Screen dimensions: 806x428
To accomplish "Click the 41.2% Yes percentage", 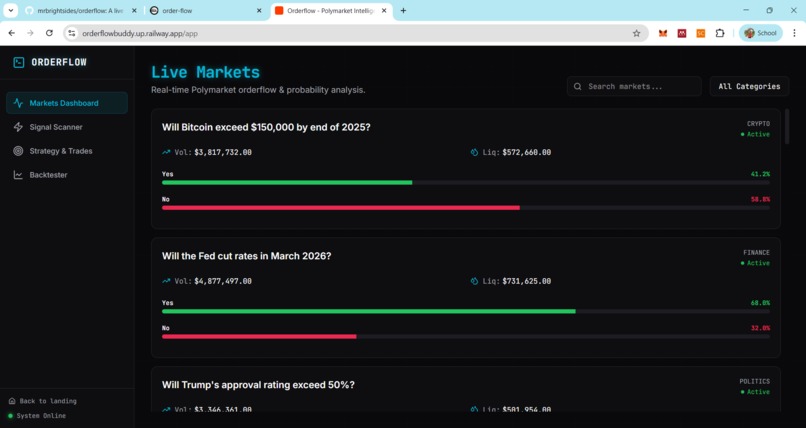I will coord(760,174).
